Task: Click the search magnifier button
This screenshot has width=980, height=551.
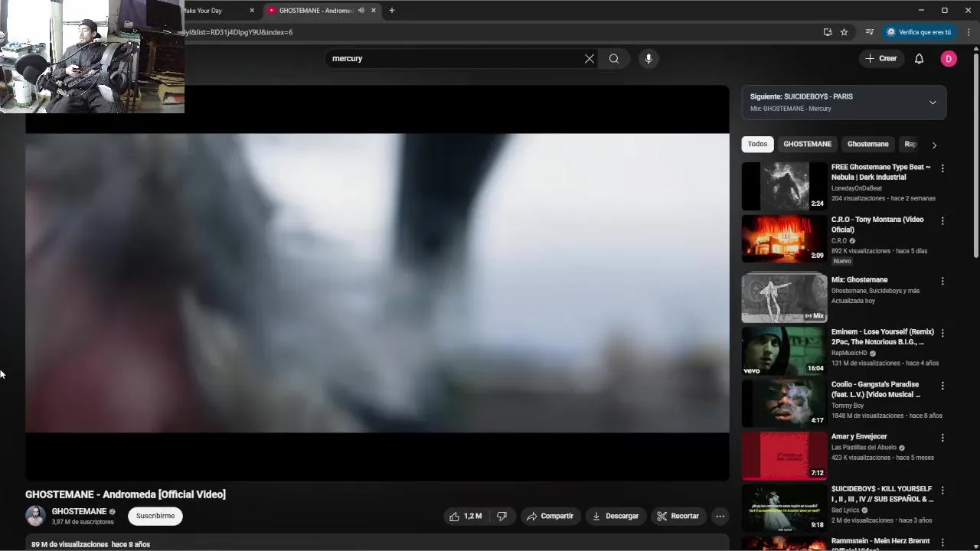Action: (614, 59)
